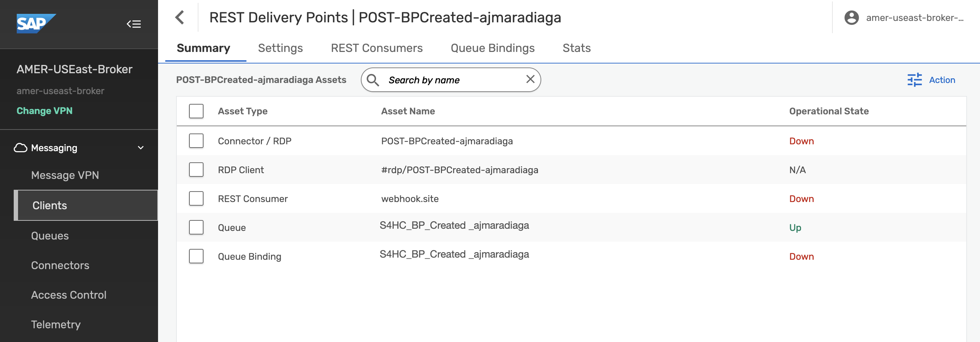Screen dimensions: 980x342
Task: Toggle the select-all header checkbox
Action: pos(196,111)
